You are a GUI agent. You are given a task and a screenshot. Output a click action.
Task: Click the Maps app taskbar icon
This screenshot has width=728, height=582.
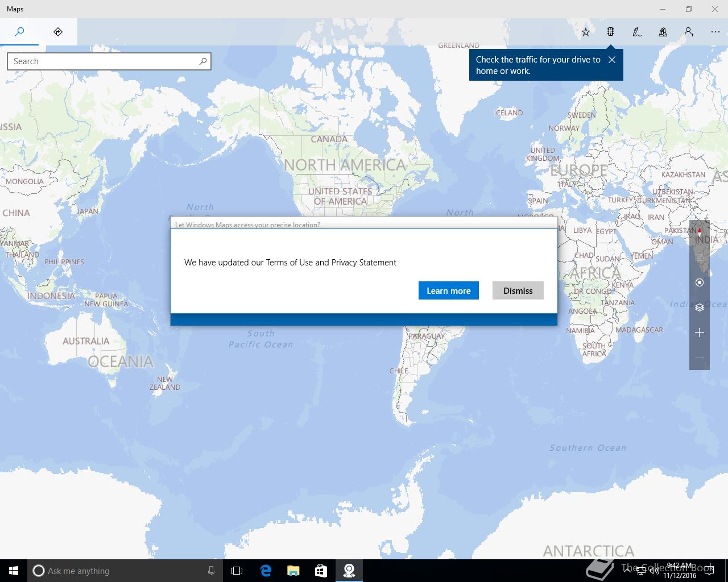[349, 571]
